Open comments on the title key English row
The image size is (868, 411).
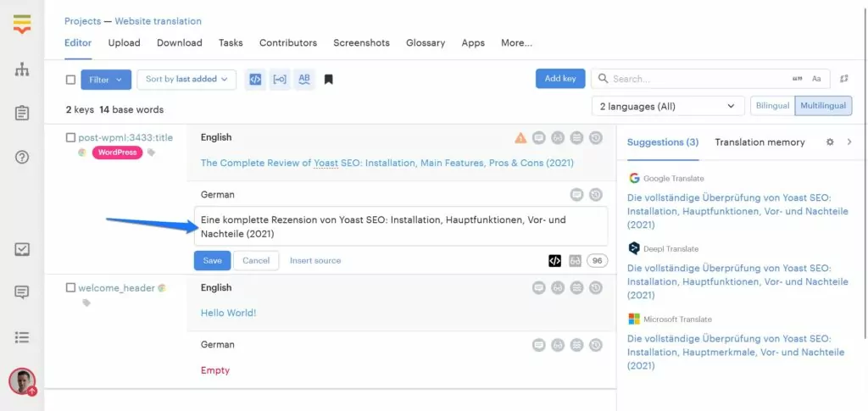(539, 138)
